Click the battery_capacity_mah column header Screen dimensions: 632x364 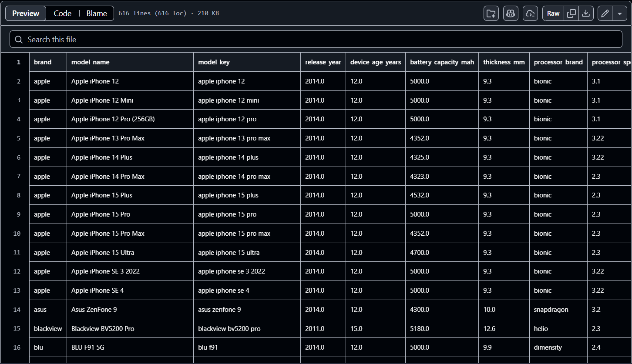(x=442, y=62)
